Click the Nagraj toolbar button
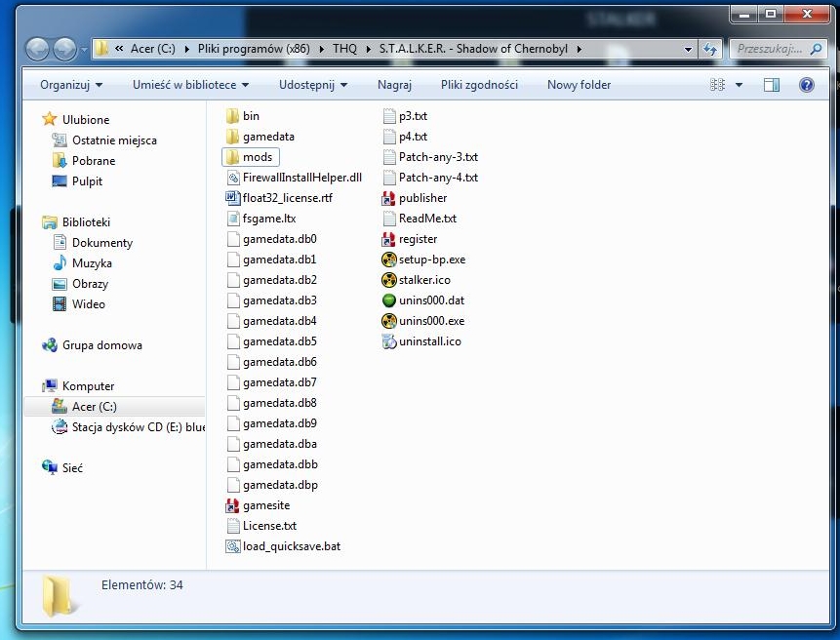The image size is (840, 640). 394,85
